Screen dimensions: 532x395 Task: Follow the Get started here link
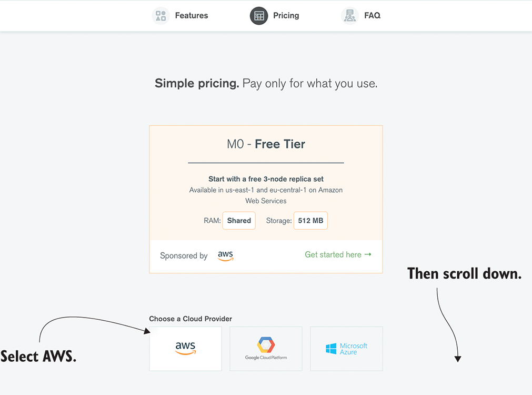tap(333, 255)
